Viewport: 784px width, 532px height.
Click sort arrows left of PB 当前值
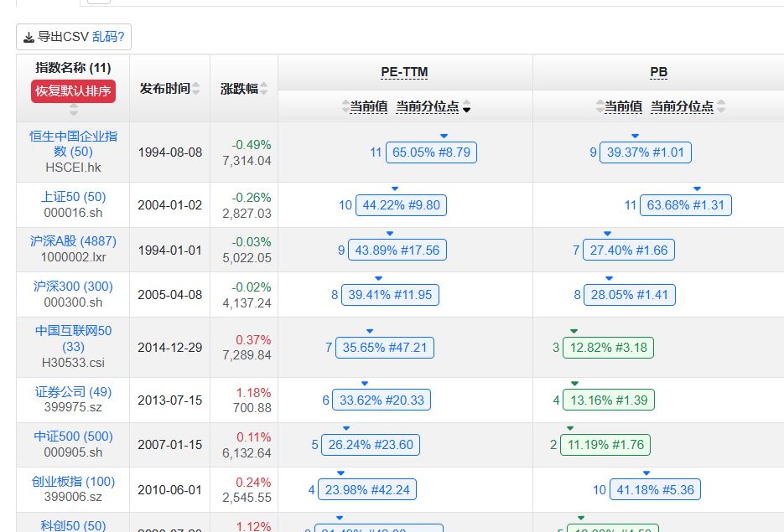tap(600, 106)
